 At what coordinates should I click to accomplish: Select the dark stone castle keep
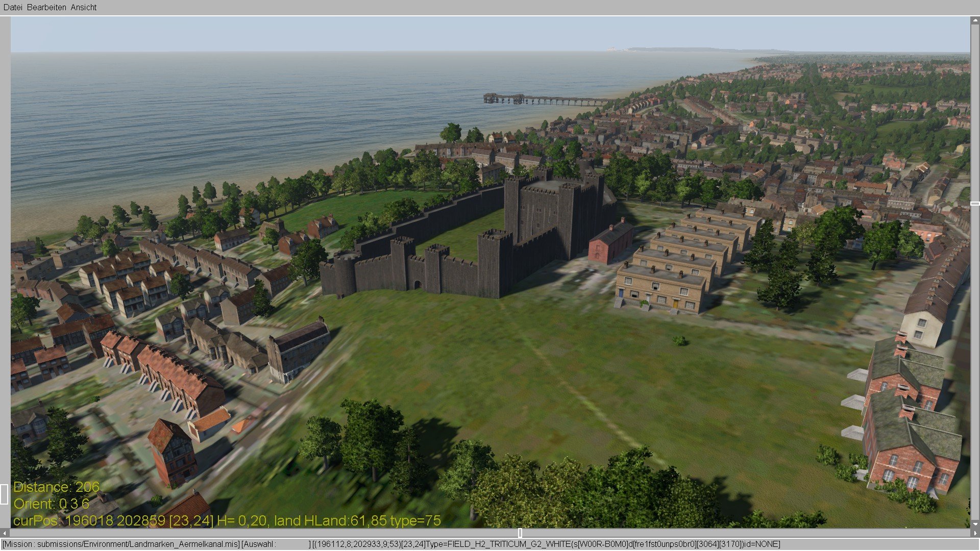pyautogui.click(x=554, y=214)
